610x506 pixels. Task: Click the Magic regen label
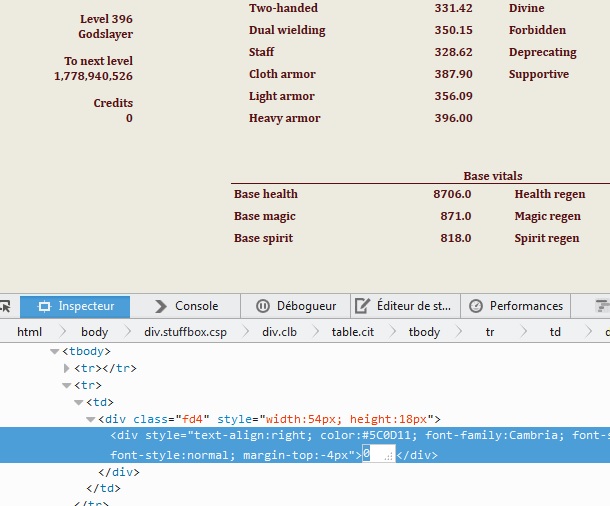pos(547,217)
